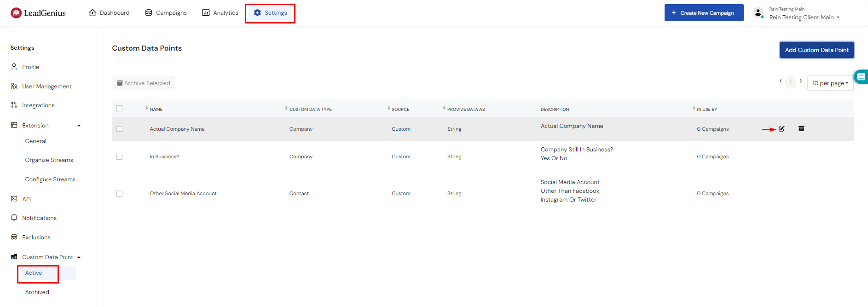Open the Campaigns tab
868x307 pixels.
click(166, 12)
